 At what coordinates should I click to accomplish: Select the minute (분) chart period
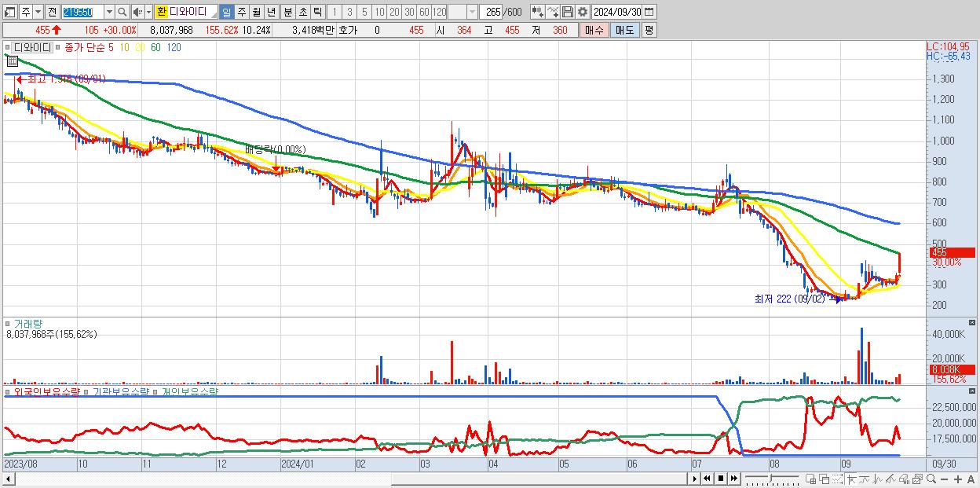tap(288, 12)
